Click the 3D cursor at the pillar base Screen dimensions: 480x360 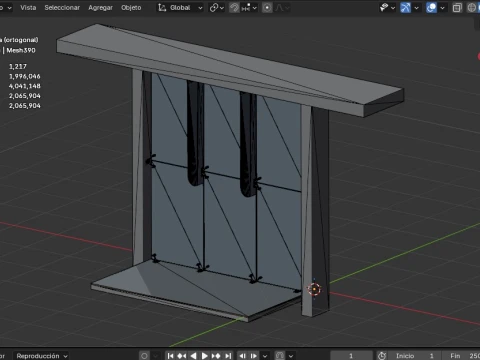314,289
